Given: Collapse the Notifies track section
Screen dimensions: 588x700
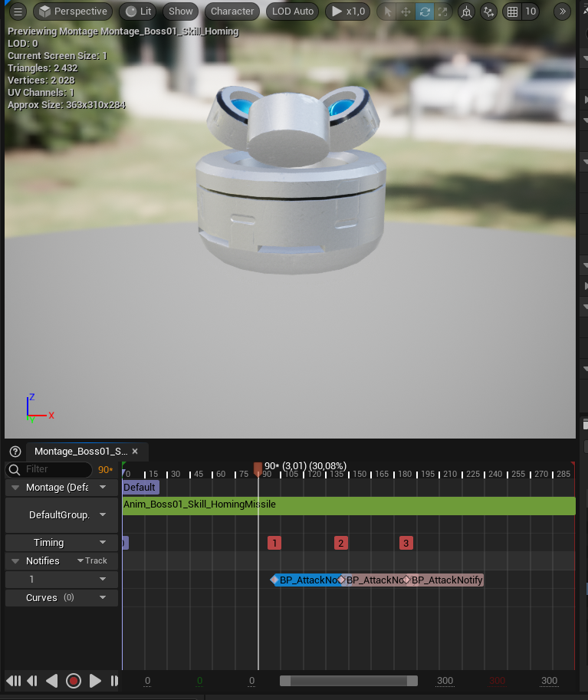Looking at the screenshot, I should (15, 561).
